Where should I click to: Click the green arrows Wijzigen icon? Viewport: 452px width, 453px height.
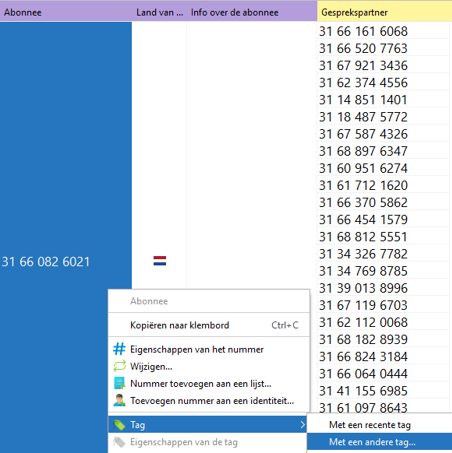pyautogui.click(x=119, y=366)
